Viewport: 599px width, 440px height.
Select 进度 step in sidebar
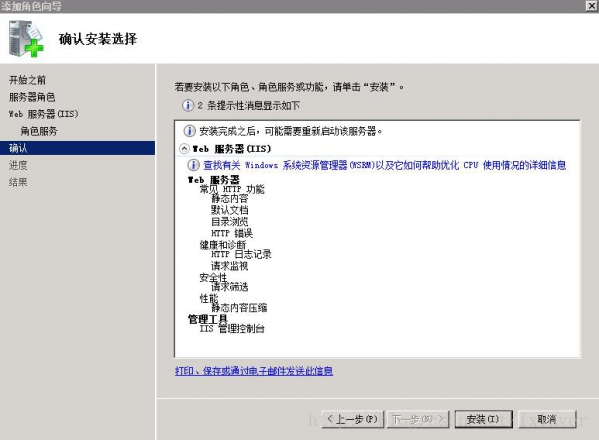18,165
